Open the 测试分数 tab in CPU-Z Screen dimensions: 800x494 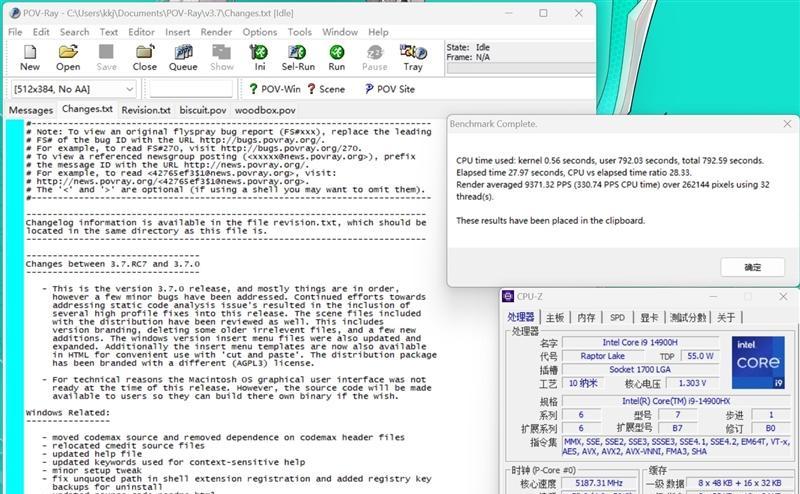click(688, 317)
